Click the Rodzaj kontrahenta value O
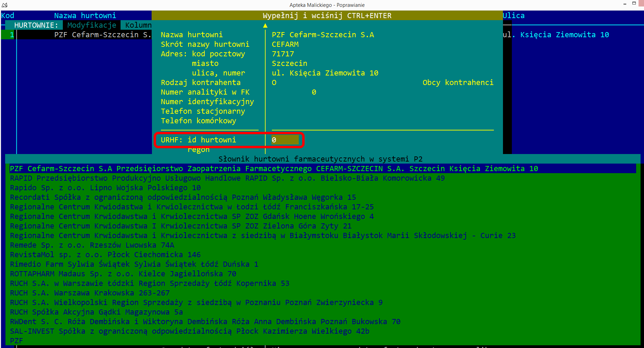644x348 pixels. 274,83
